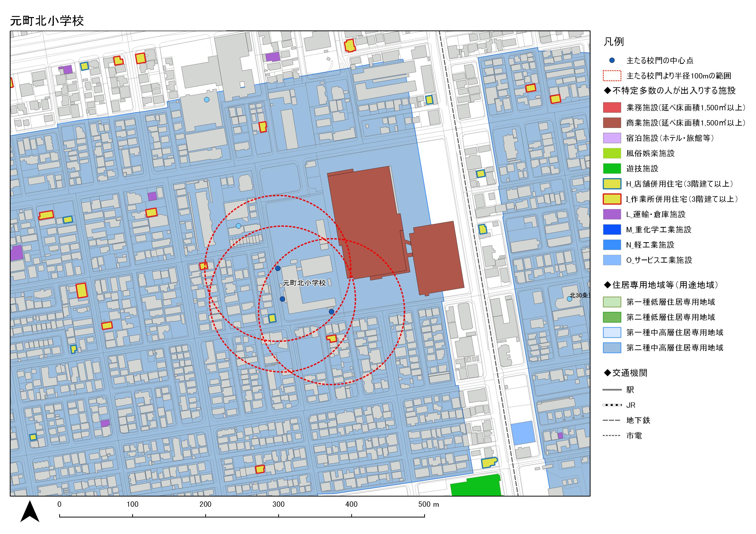Click the school gate dot on the southeast school edge
Viewport: 756px width, 534px height.
point(332,311)
